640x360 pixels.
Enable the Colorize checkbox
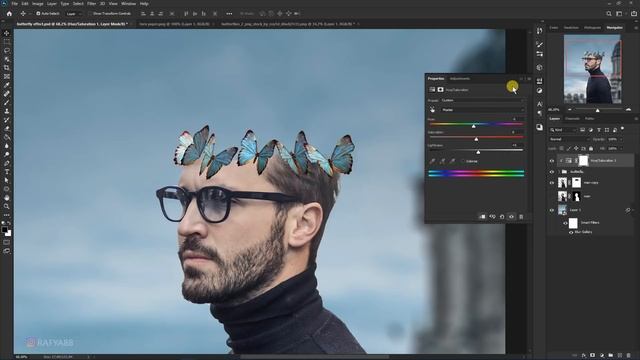[x=463, y=162]
